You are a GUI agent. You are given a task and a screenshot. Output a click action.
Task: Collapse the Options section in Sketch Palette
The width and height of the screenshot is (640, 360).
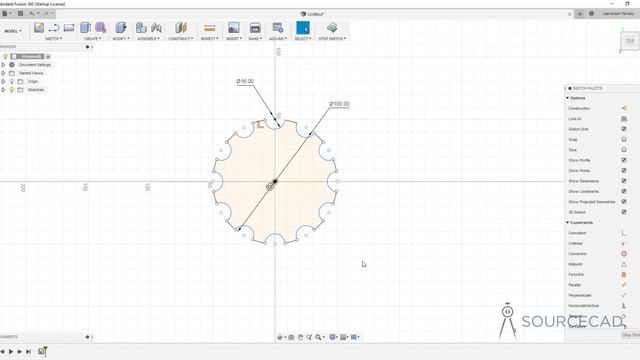tap(567, 98)
